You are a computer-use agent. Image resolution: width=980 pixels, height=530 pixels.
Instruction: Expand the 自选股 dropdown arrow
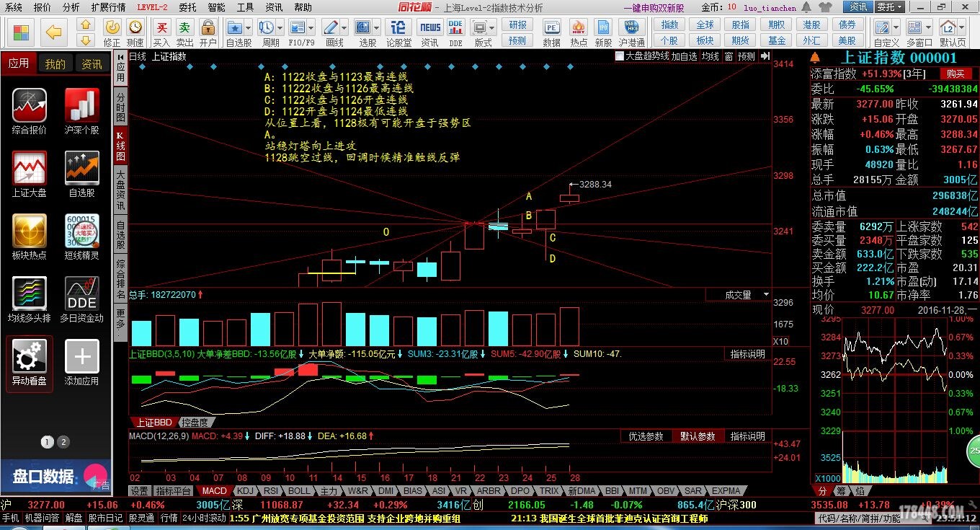[x=249, y=27]
